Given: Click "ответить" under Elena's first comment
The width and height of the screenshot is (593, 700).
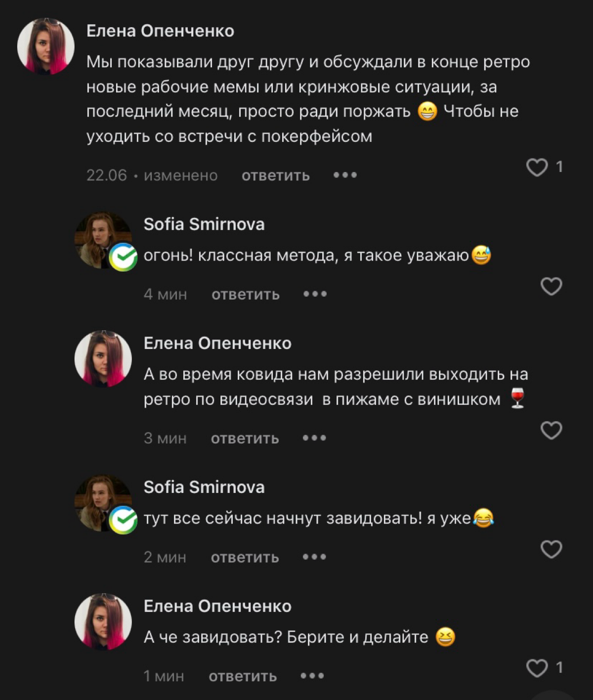Looking at the screenshot, I should click(x=275, y=175).
